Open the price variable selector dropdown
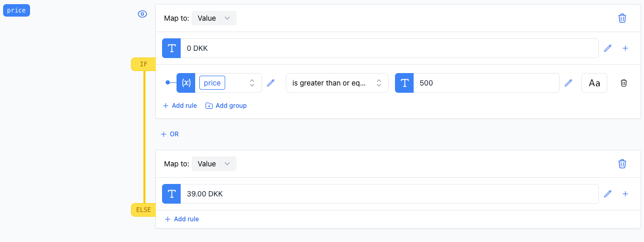This screenshot has height=242, width=644. coord(228,83)
